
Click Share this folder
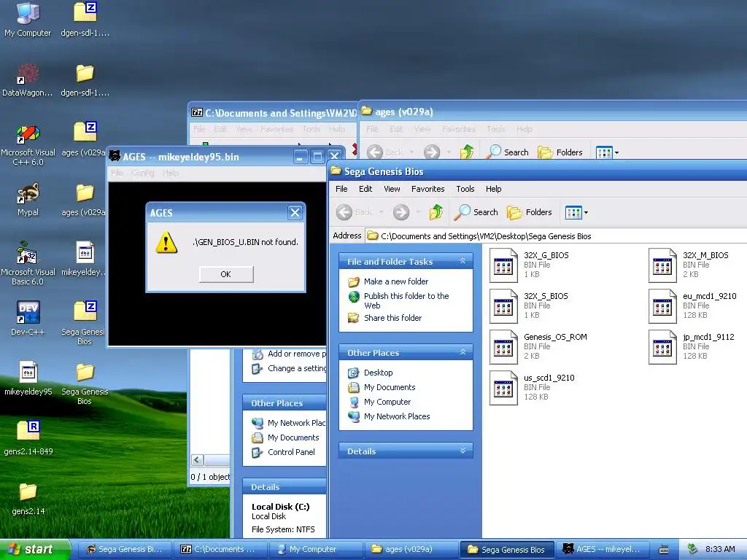[x=392, y=318]
